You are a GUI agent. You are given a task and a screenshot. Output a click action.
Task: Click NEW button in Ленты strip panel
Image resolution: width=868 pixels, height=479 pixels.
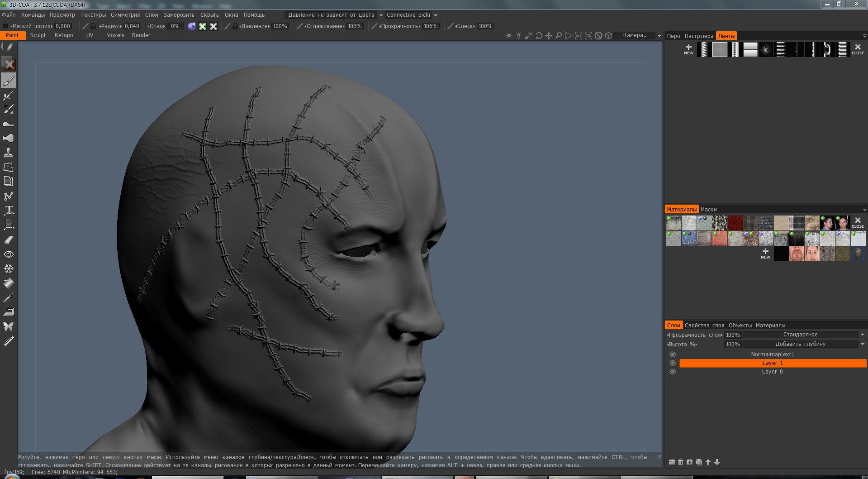688,49
